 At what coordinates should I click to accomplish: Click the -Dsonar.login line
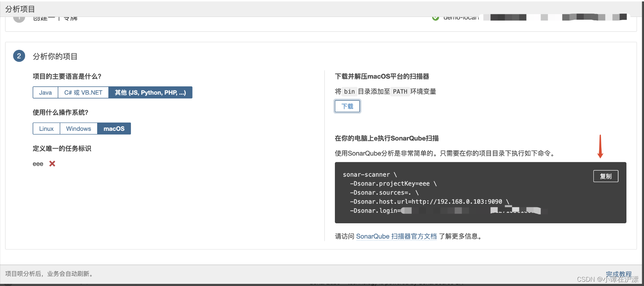[x=448, y=211]
